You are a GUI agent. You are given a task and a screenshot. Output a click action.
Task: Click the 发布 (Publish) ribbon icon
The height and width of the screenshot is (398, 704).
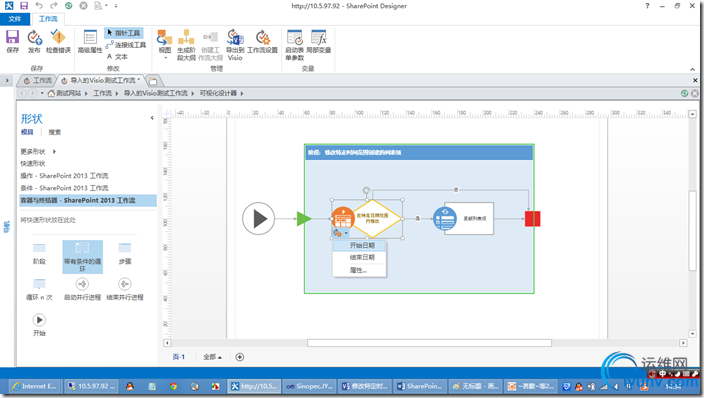34,41
